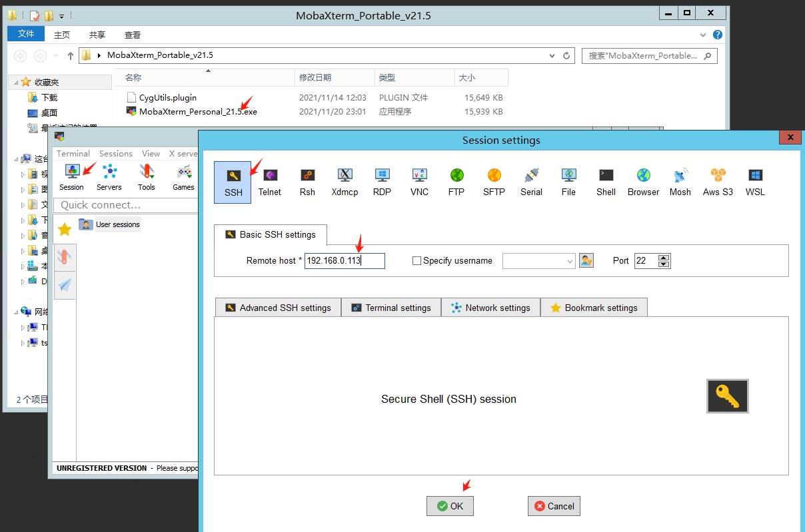Click the star favorites sidebar icon
Viewport: 805px width, 532px height.
[65, 230]
